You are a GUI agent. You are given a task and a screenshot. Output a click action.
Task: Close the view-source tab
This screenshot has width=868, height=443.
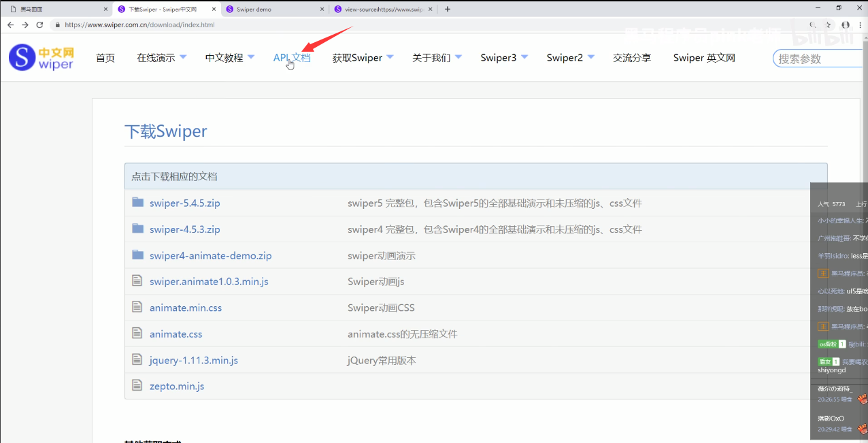point(430,10)
